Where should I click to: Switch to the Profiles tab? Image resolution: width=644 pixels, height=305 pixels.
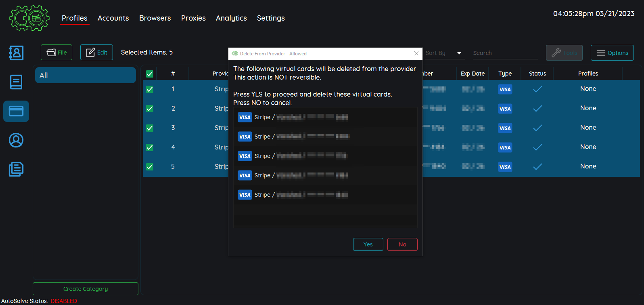75,18
